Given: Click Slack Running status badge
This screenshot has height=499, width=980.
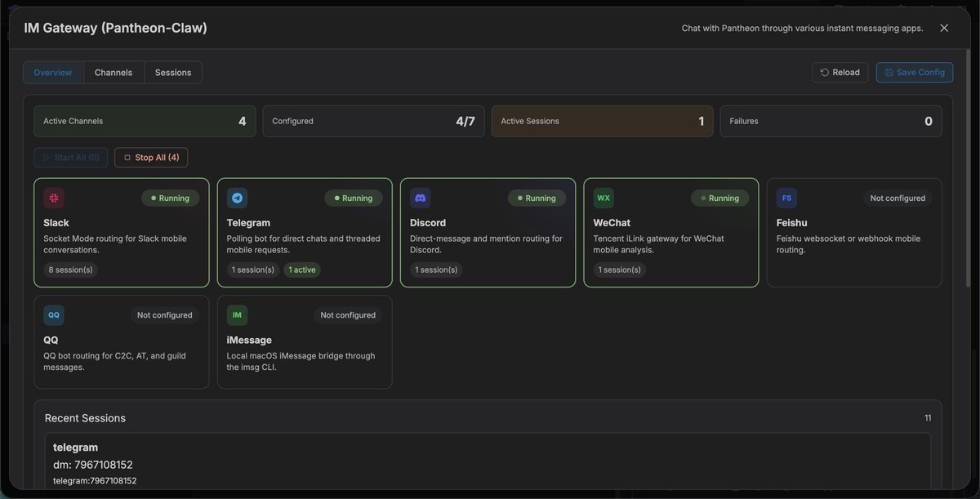Looking at the screenshot, I should (x=171, y=198).
